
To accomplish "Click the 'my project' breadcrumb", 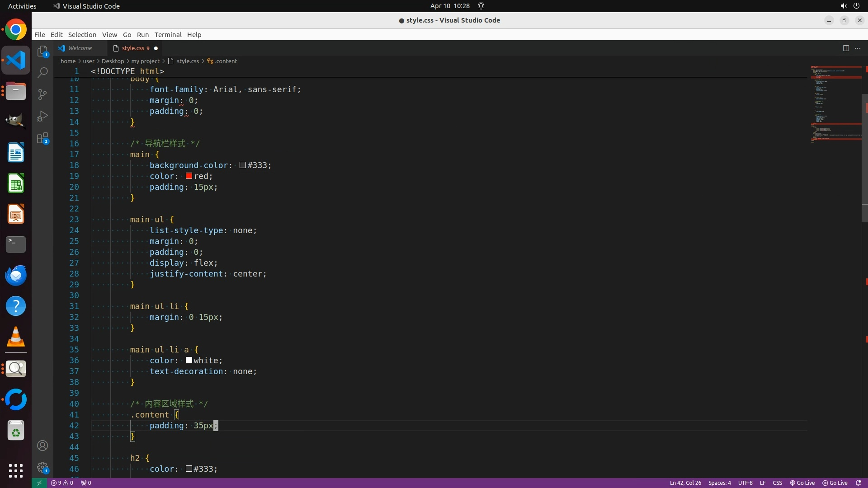I will [x=145, y=61].
